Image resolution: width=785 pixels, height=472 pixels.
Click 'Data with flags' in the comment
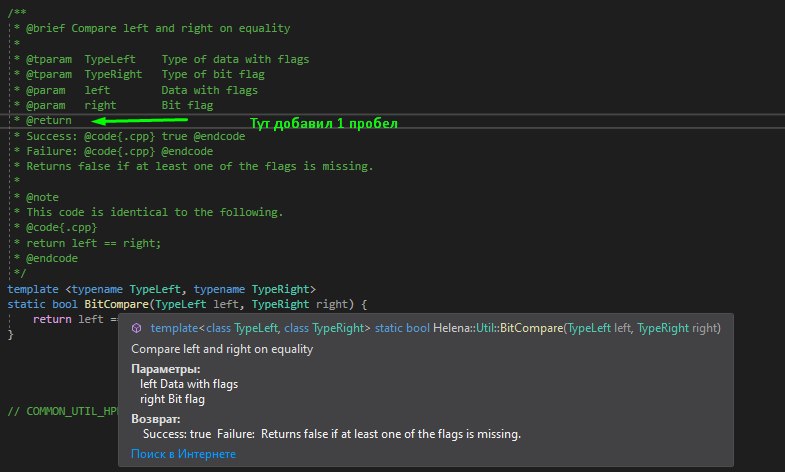point(209,90)
